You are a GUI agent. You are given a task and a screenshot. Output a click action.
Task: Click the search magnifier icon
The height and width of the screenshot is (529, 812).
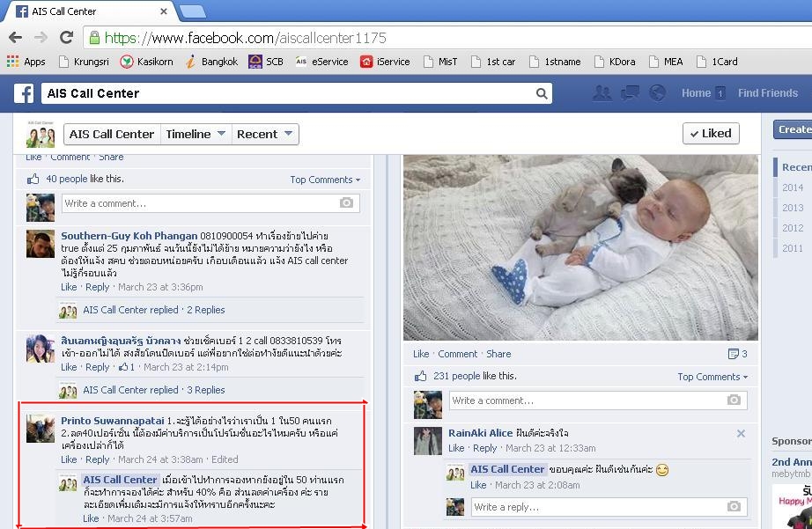point(542,93)
